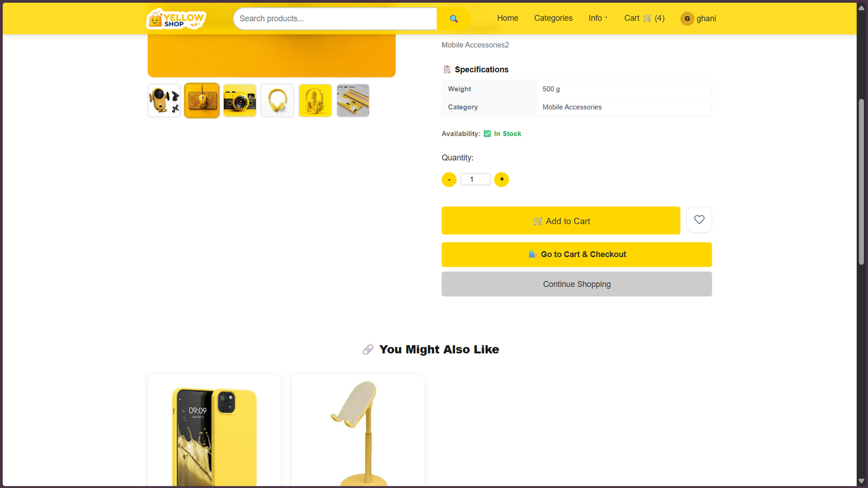
Task: Decrease quantity with minus button
Action: [449, 179]
